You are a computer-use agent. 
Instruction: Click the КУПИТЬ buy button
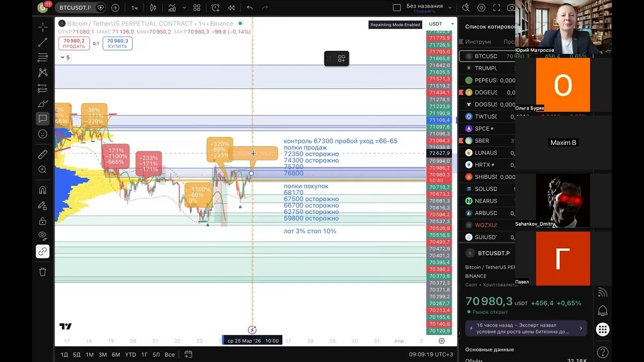(118, 44)
